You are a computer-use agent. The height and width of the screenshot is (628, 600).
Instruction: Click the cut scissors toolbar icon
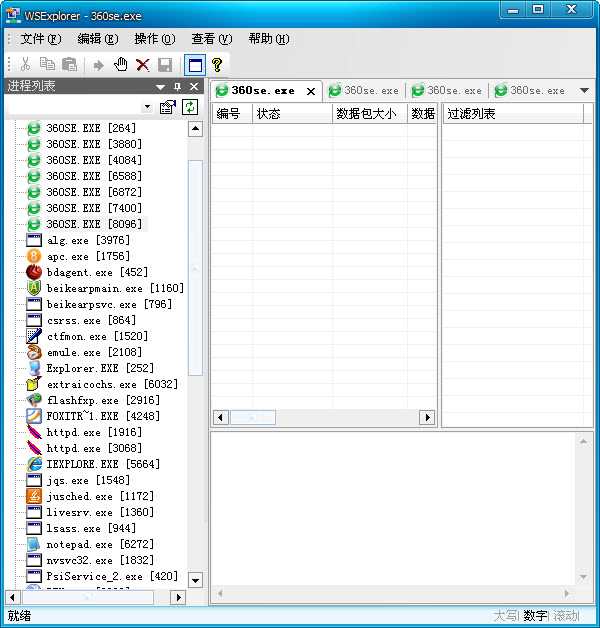[25, 64]
